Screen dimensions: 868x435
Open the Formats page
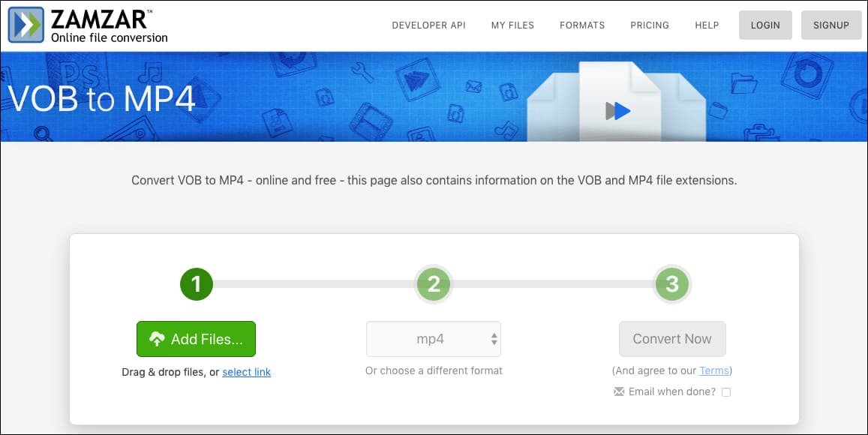582,25
